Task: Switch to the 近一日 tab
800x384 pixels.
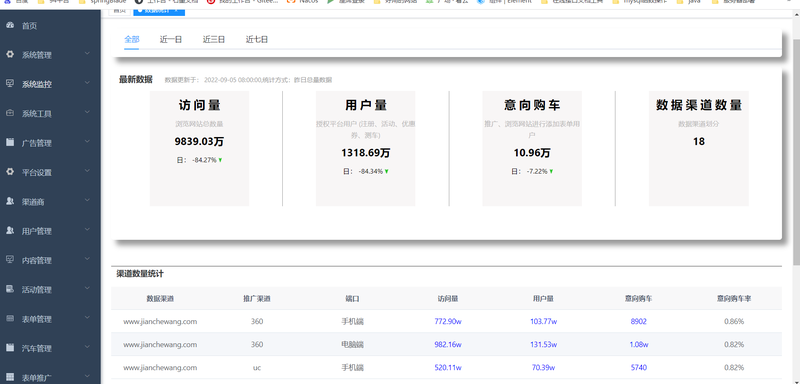Action: pos(171,39)
